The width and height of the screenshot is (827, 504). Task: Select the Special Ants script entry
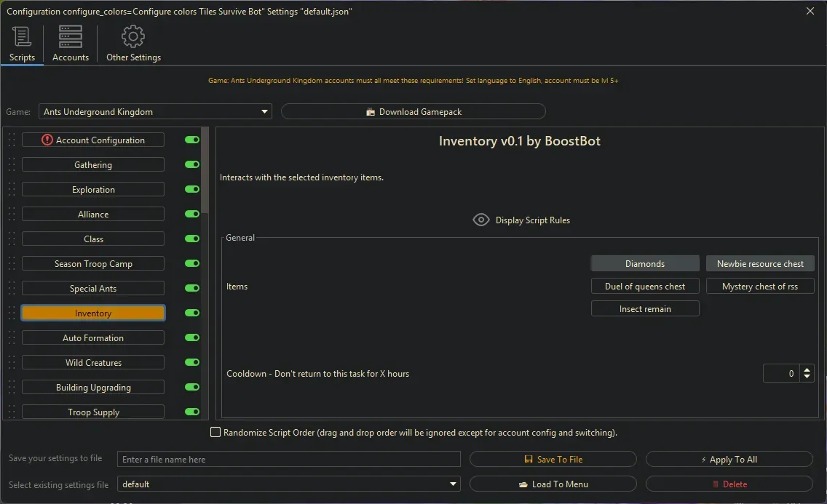[92, 288]
